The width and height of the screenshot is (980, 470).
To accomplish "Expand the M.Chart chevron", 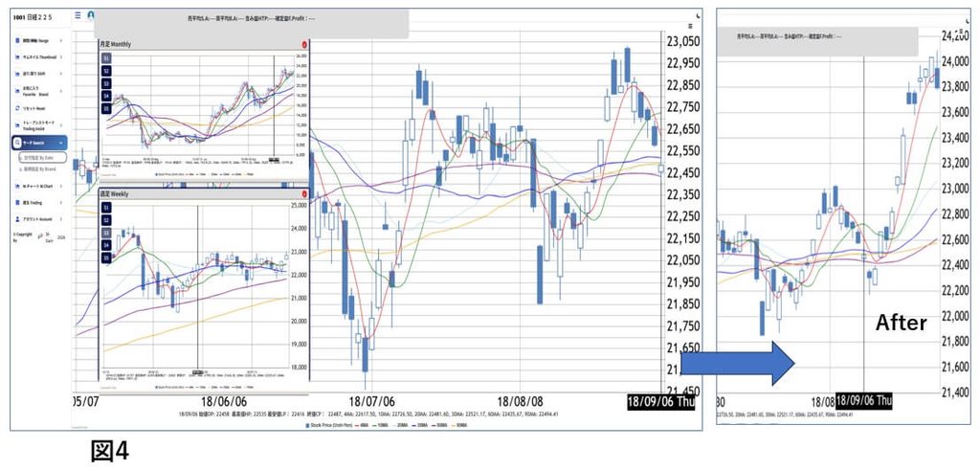I will point(60,186).
